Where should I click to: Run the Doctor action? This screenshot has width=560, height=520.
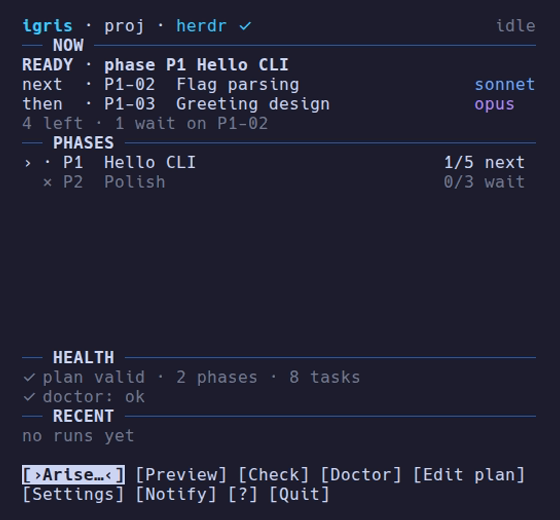(361, 475)
